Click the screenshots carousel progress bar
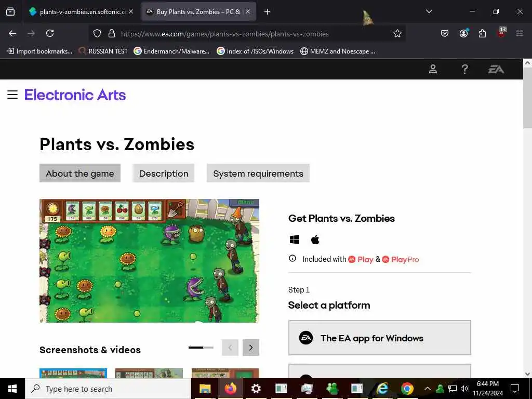 tap(201, 348)
